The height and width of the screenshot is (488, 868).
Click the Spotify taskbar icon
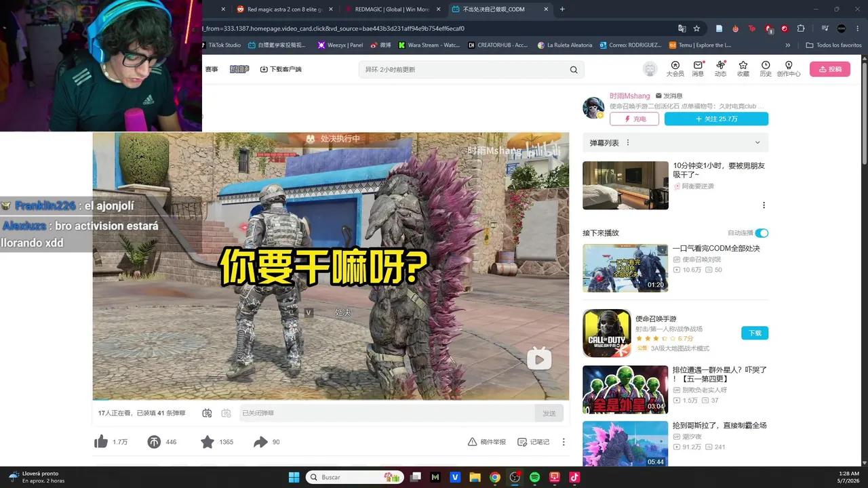pos(534,477)
